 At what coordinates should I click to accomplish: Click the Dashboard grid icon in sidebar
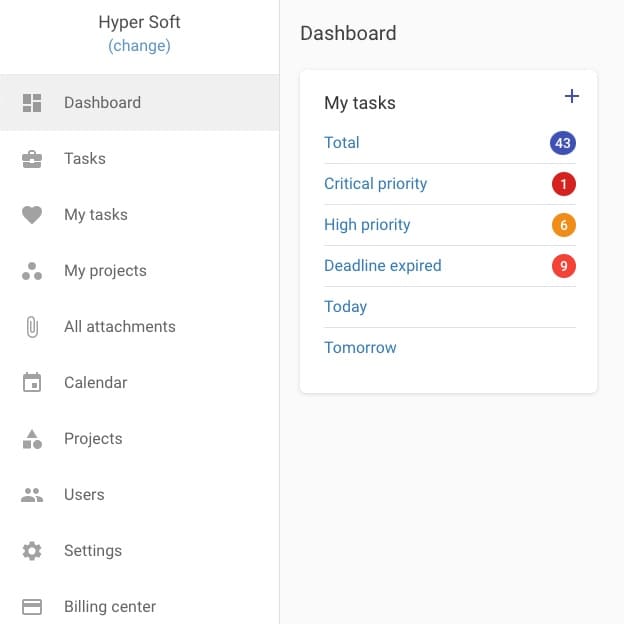[x=32, y=103]
